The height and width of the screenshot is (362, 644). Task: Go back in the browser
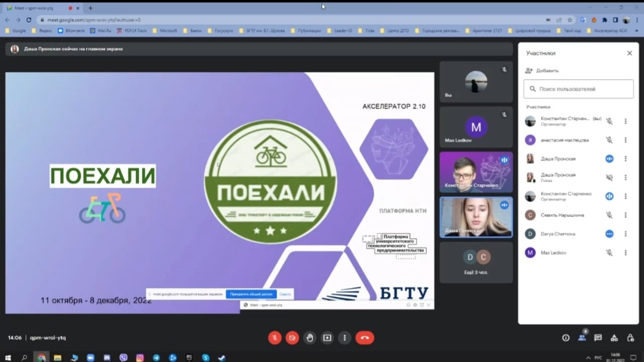(7, 20)
